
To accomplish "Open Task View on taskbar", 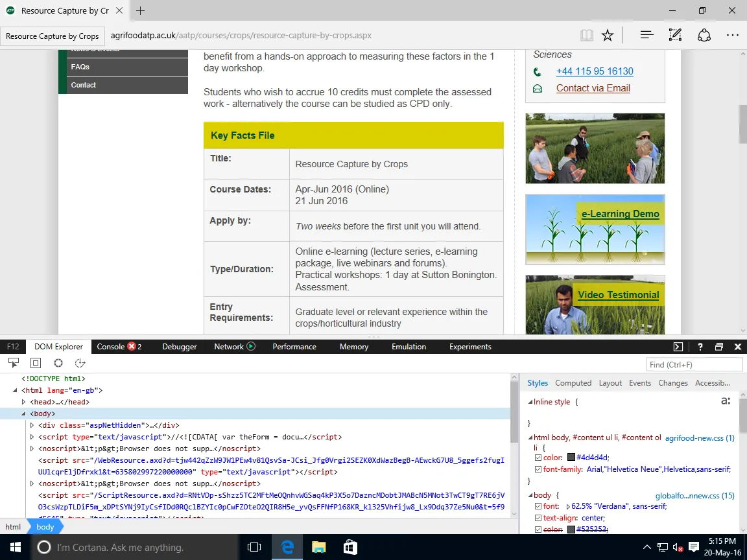I will coord(254,547).
